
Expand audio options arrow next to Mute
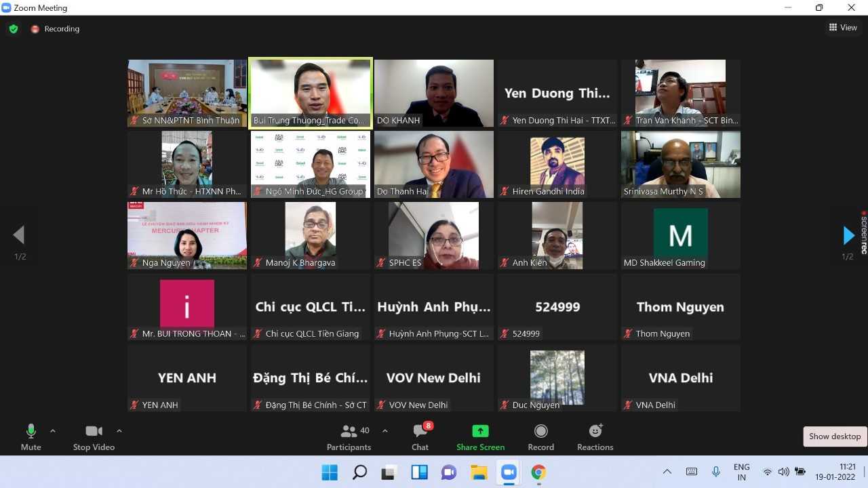53,431
